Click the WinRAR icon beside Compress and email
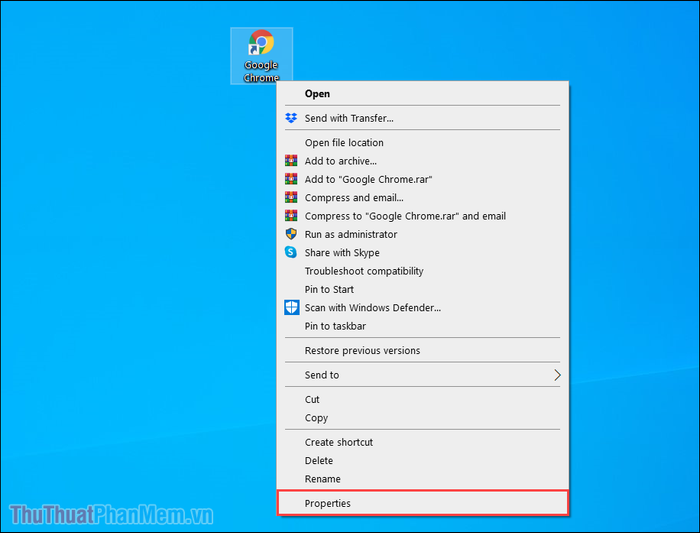The width and height of the screenshot is (700, 533). click(x=291, y=197)
